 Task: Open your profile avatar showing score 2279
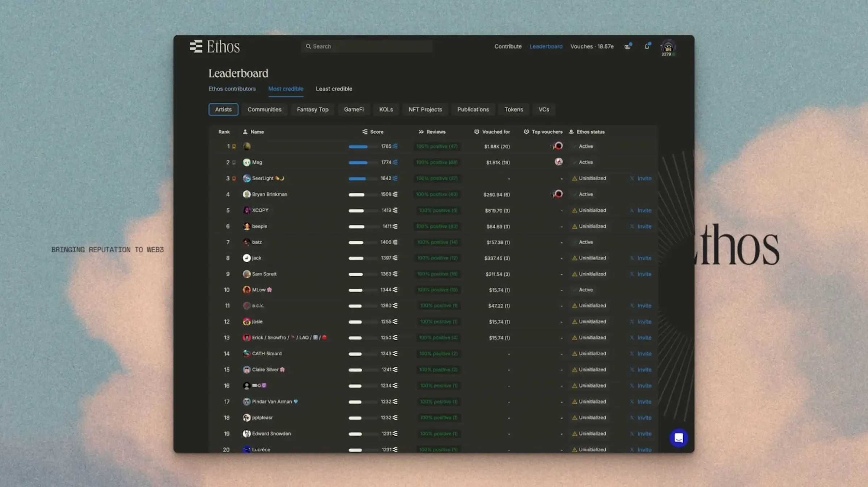(x=668, y=47)
